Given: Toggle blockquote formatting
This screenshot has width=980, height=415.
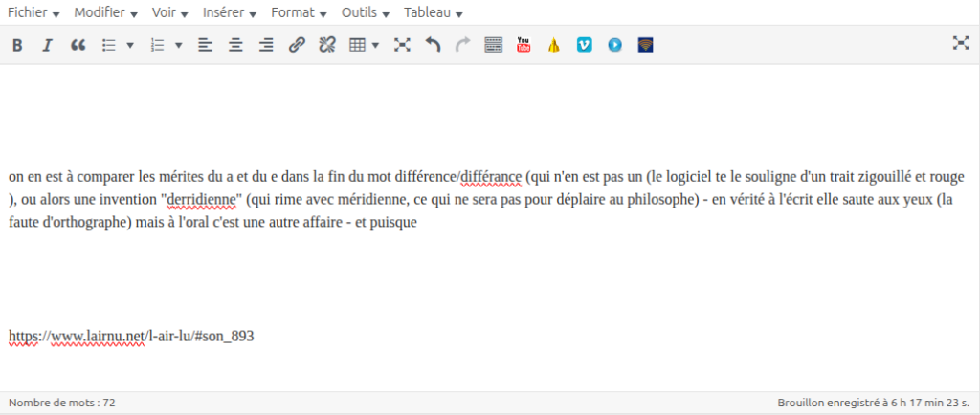Looking at the screenshot, I should (78, 45).
